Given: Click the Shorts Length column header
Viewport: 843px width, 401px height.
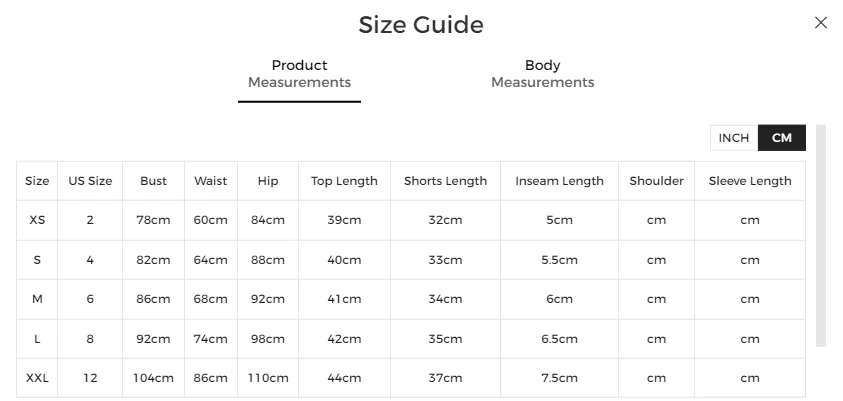Looking at the screenshot, I should (445, 181).
